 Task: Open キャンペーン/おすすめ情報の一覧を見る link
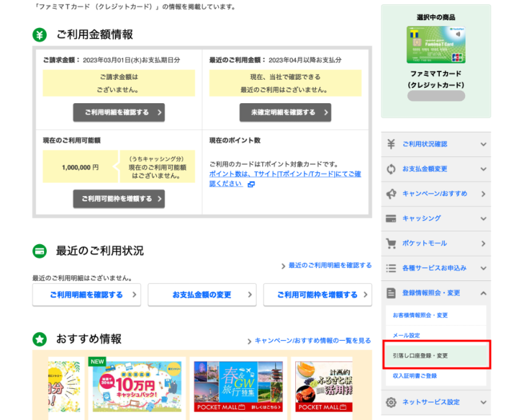click(x=313, y=341)
